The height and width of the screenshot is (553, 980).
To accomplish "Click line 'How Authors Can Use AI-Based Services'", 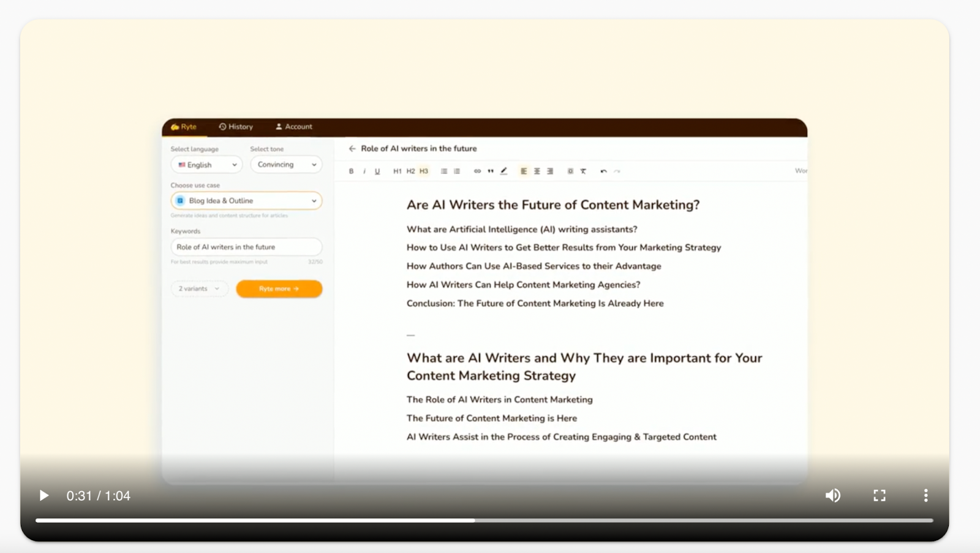I will 493,266.
